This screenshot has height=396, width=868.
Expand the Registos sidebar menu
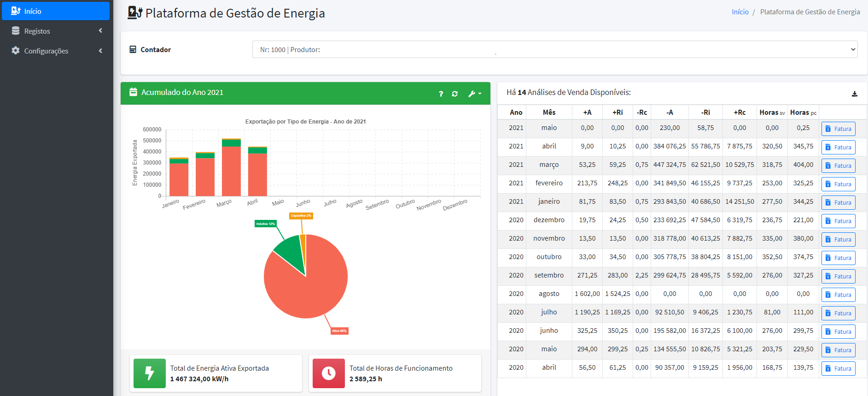[56, 31]
